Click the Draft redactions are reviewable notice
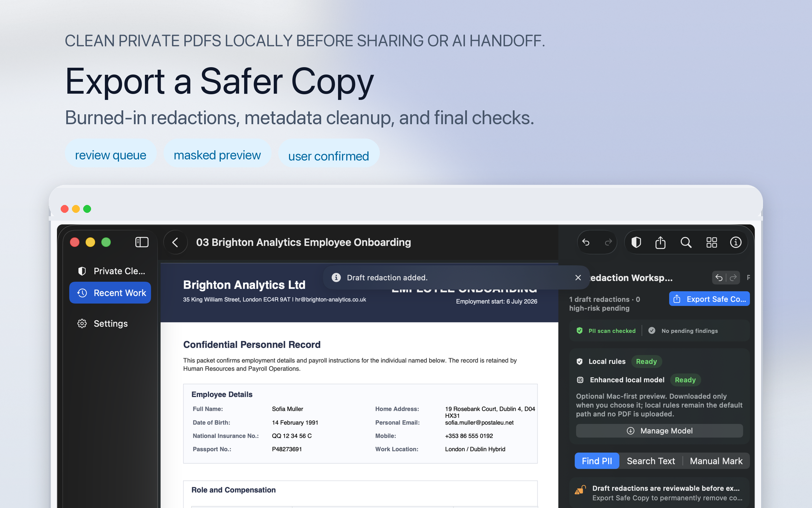812x508 pixels. [x=659, y=493]
